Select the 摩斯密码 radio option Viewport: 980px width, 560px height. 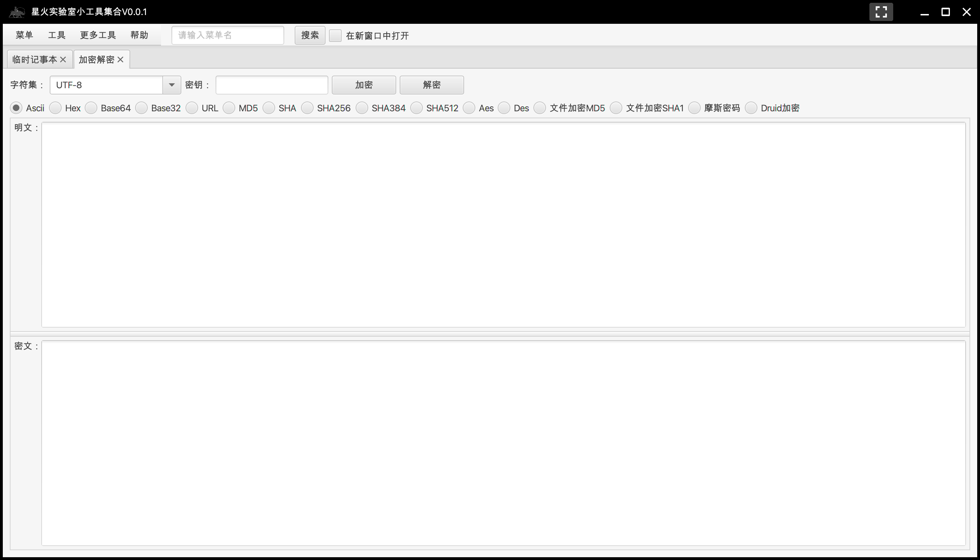[x=694, y=108]
